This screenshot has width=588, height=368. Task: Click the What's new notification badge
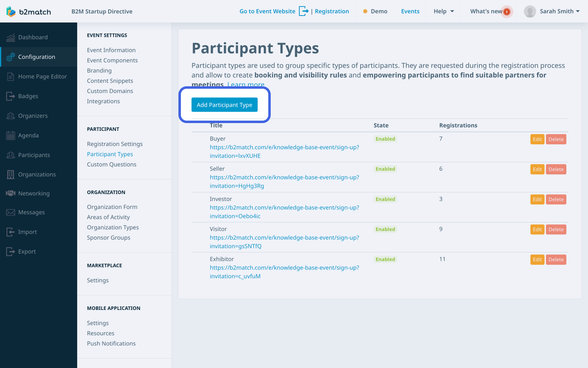coord(506,11)
